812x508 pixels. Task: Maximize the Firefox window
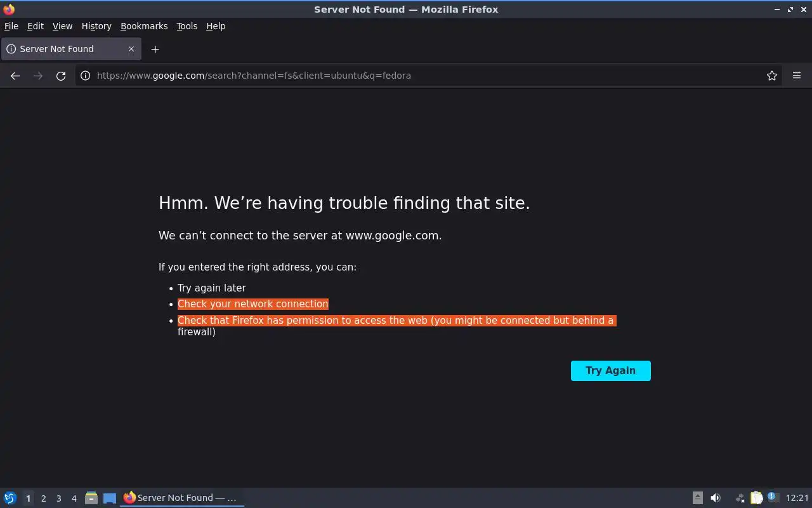point(790,10)
